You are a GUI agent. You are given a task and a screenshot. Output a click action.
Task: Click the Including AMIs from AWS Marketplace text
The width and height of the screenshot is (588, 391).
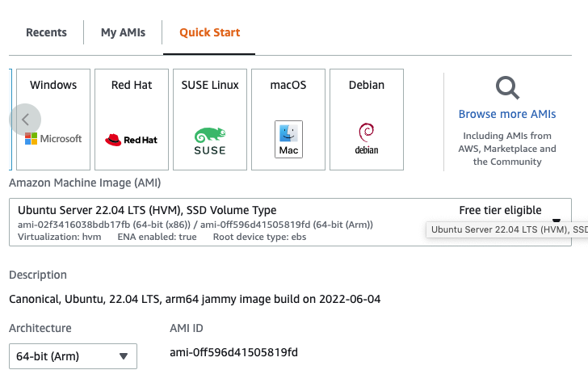(507, 149)
